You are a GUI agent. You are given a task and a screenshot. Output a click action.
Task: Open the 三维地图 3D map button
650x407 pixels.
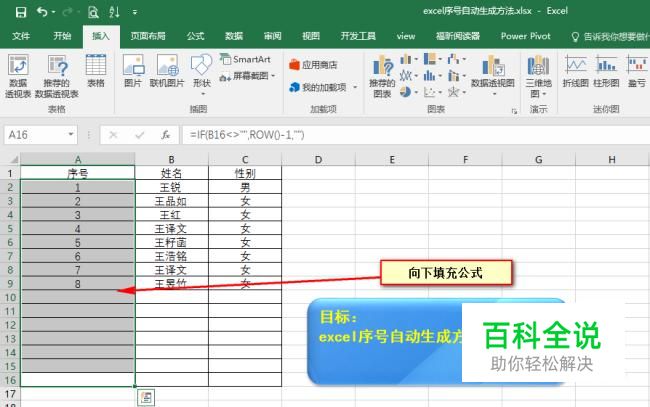coord(538,76)
